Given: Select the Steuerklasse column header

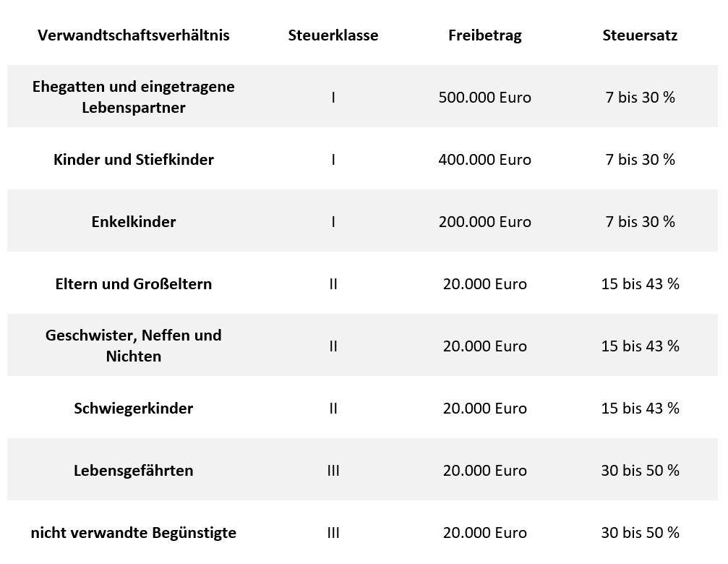Looking at the screenshot, I should click(333, 35).
